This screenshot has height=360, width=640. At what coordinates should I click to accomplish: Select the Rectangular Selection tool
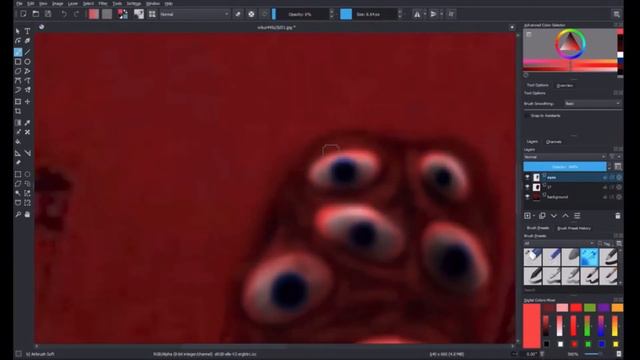pos(18,174)
